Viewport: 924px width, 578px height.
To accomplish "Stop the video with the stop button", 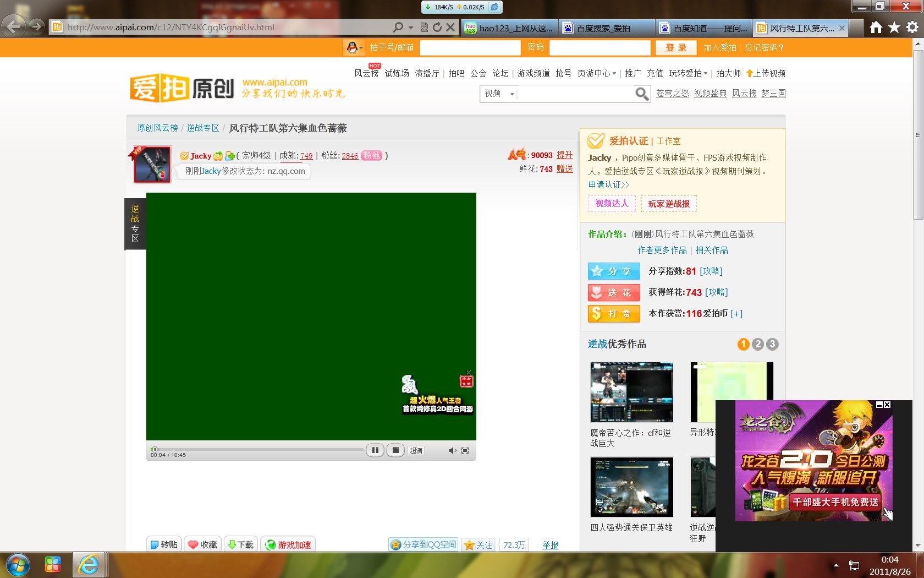I will coord(395,450).
